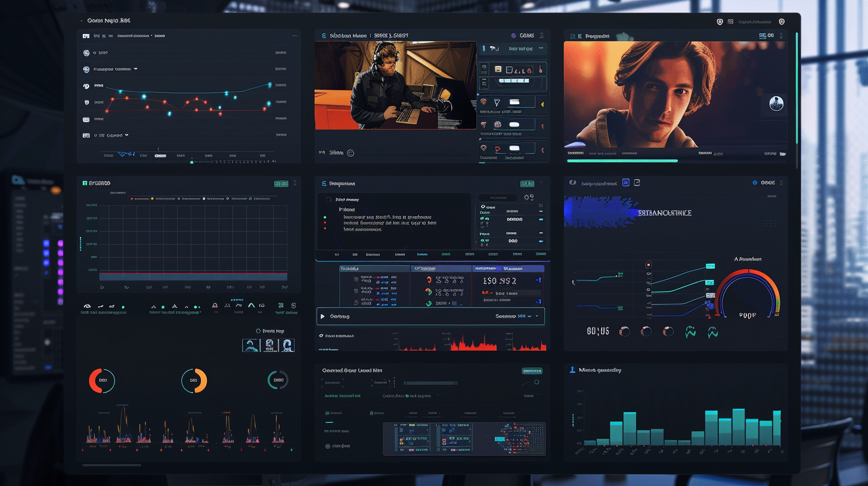The width and height of the screenshot is (868, 486).
Task: Click the play triangle in the highlighted bar
Action: 323,316
